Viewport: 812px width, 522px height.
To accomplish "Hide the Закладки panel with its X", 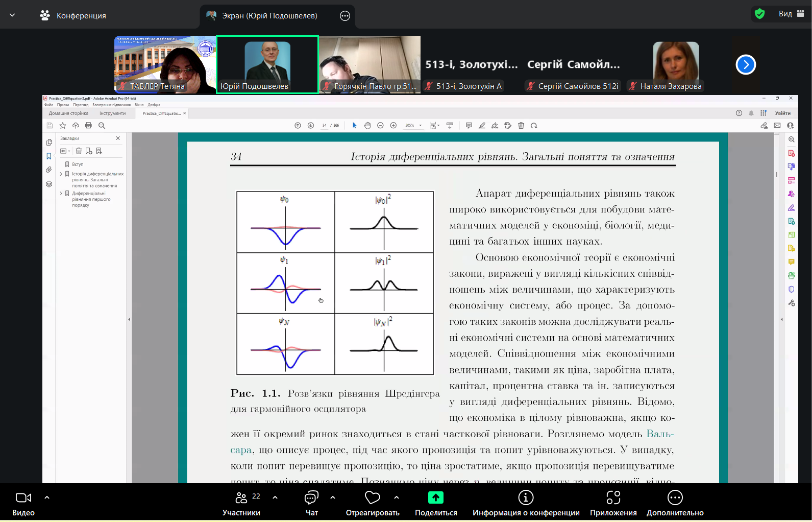I will click(x=118, y=138).
